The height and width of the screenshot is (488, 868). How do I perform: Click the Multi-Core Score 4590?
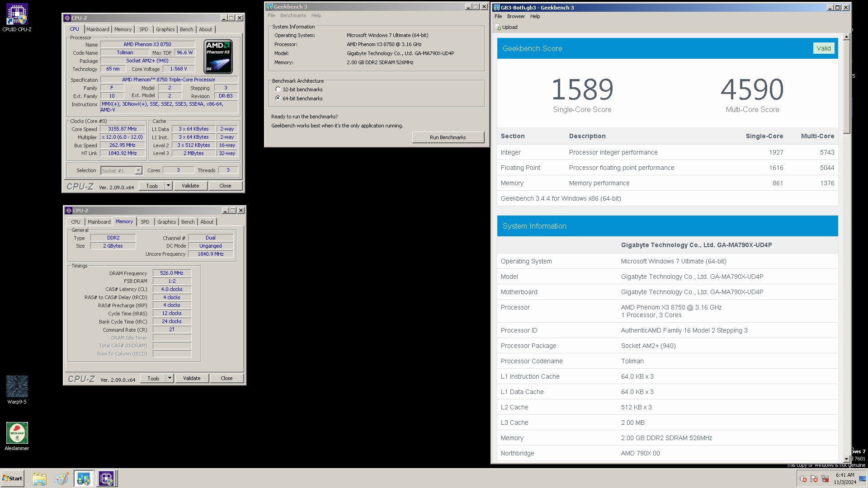pos(752,89)
